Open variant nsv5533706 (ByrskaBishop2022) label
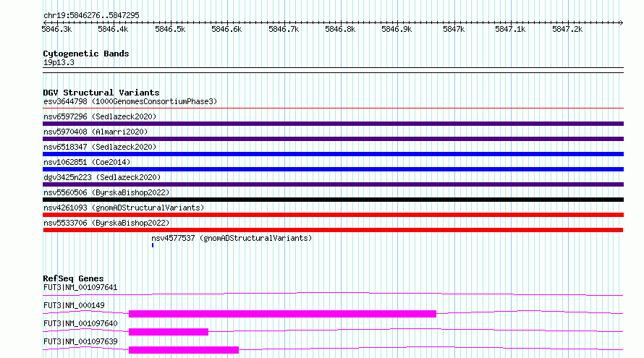This screenshot has width=644, height=358. tap(106, 223)
